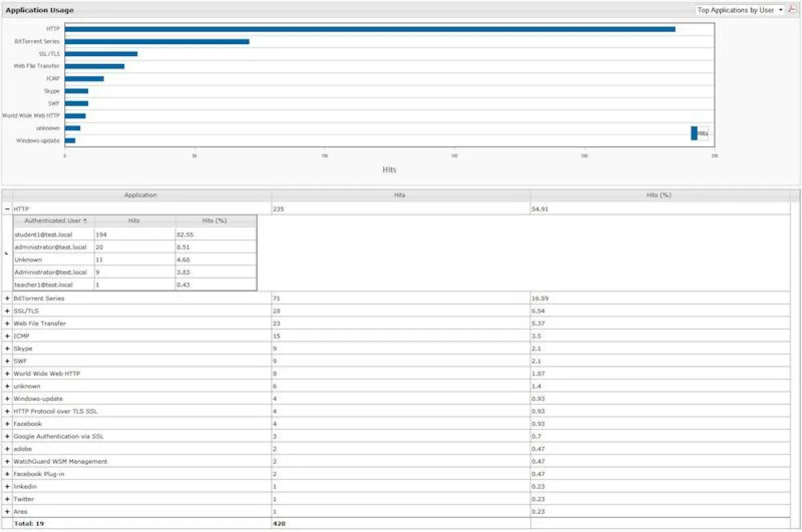Expand the Twitter application row

[x=6, y=499]
